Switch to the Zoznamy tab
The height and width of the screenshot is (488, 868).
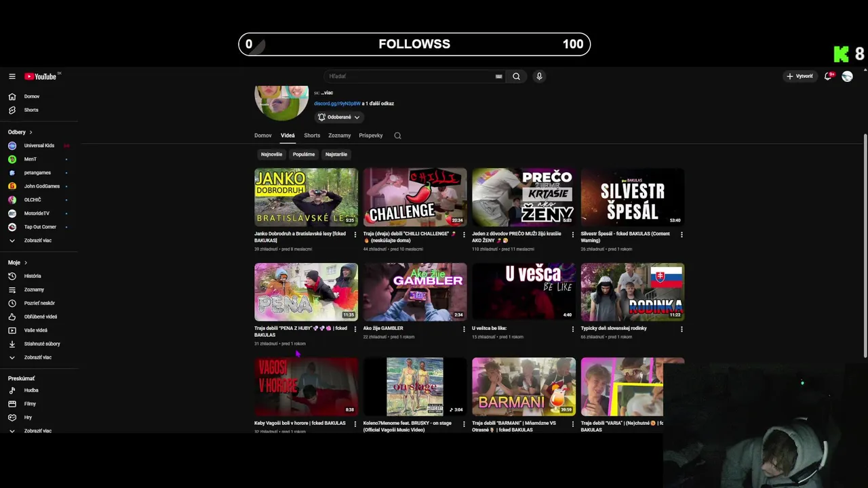coord(340,136)
